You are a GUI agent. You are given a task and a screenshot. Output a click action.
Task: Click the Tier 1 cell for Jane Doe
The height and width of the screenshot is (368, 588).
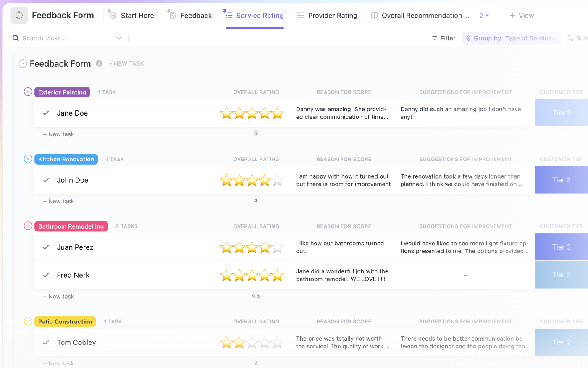[x=561, y=113]
